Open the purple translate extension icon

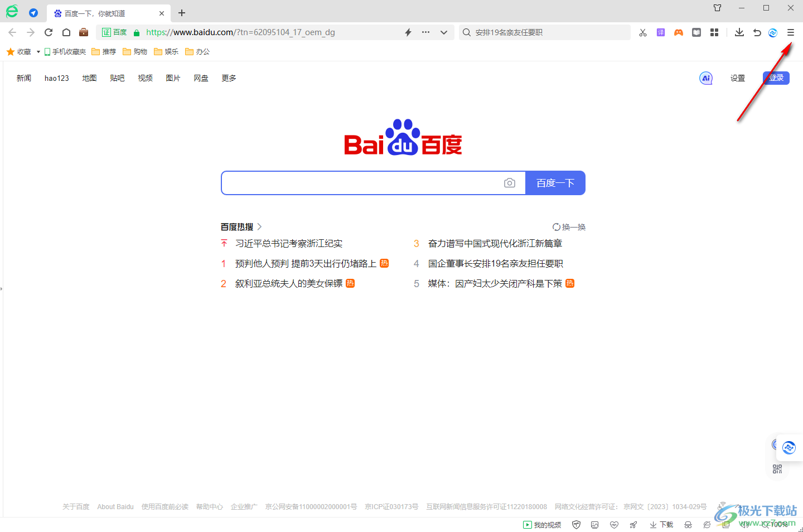pyautogui.click(x=661, y=32)
